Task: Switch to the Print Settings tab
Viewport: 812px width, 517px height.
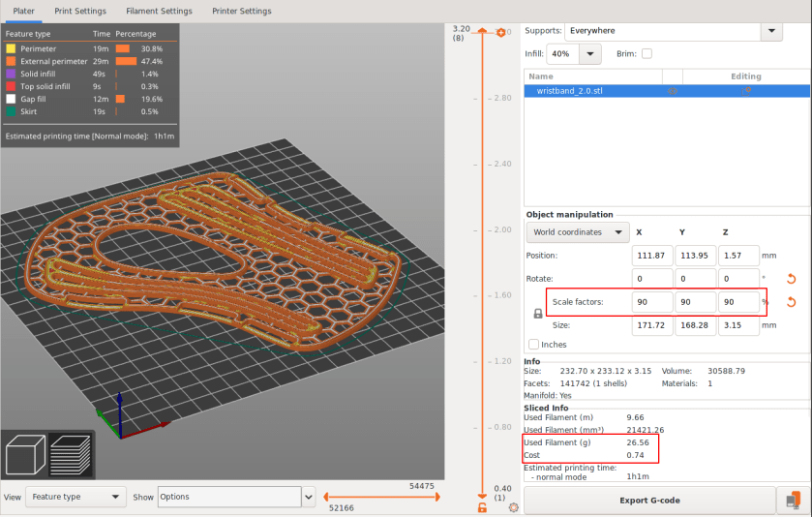Action: point(80,11)
